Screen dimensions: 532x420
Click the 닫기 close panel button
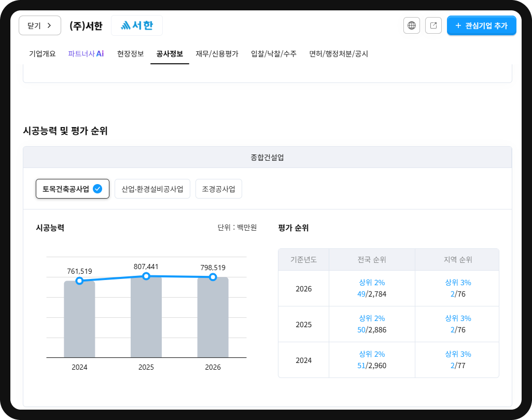click(40, 25)
